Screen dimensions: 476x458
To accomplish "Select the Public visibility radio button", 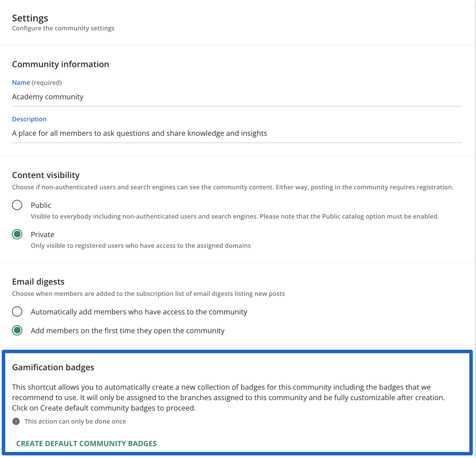I will click(17, 205).
